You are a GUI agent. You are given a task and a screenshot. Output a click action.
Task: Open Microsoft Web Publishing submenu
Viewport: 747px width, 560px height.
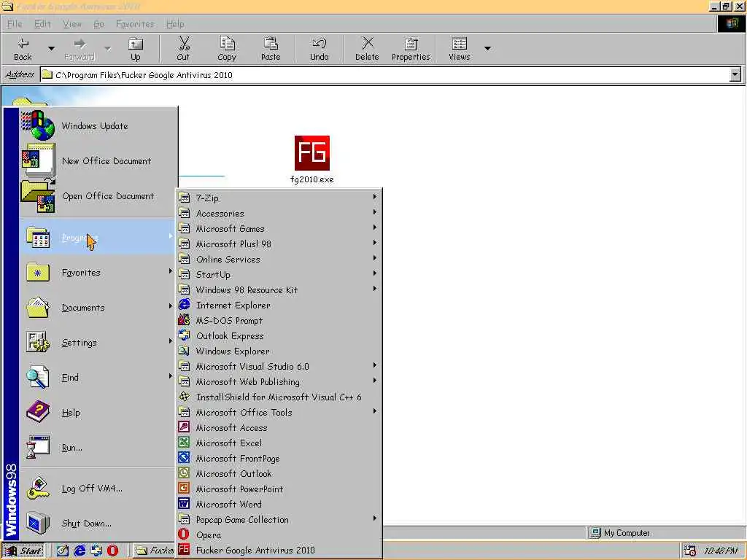[x=279, y=381]
